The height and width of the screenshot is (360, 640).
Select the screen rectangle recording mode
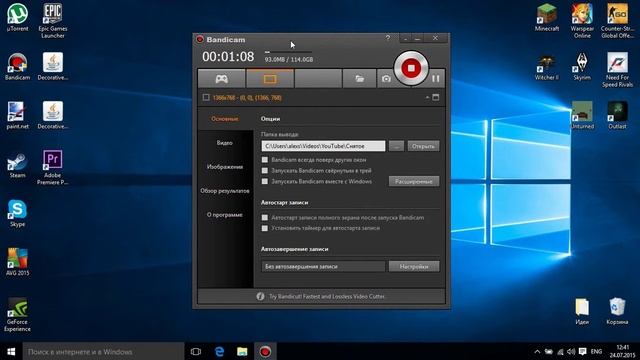coord(270,78)
